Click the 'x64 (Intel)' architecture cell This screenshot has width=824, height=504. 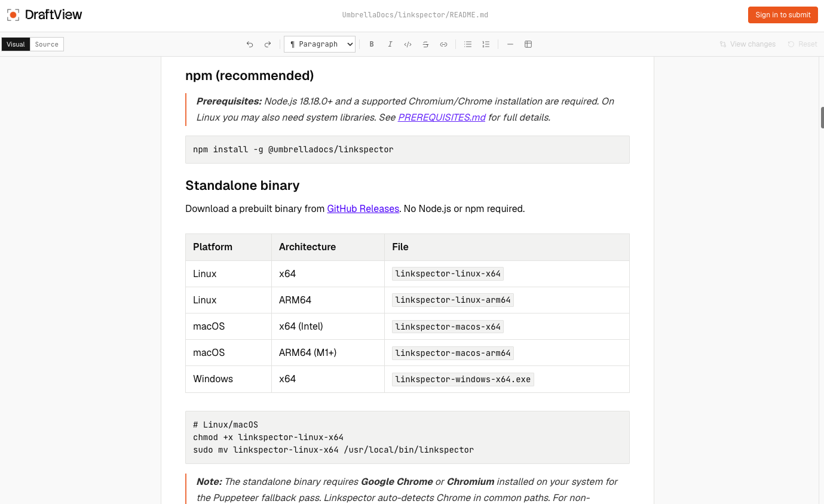[328, 327]
